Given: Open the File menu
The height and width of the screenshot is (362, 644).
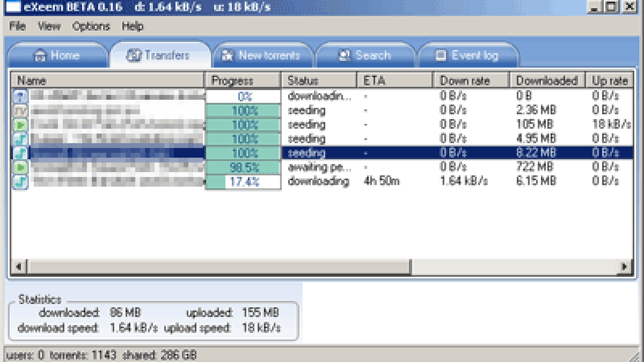Looking at the screenshot, I should coord(17,26).
